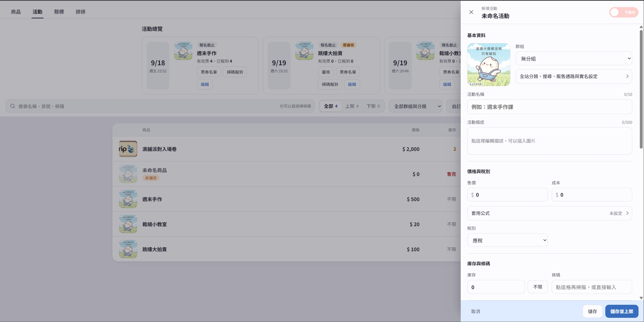Click the 跳樓大拍賣 event card image

tap(304, 51)
